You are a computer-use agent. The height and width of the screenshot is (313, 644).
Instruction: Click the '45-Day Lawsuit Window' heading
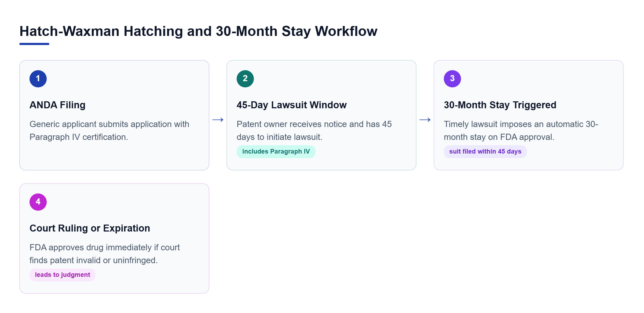coord(292,105)
